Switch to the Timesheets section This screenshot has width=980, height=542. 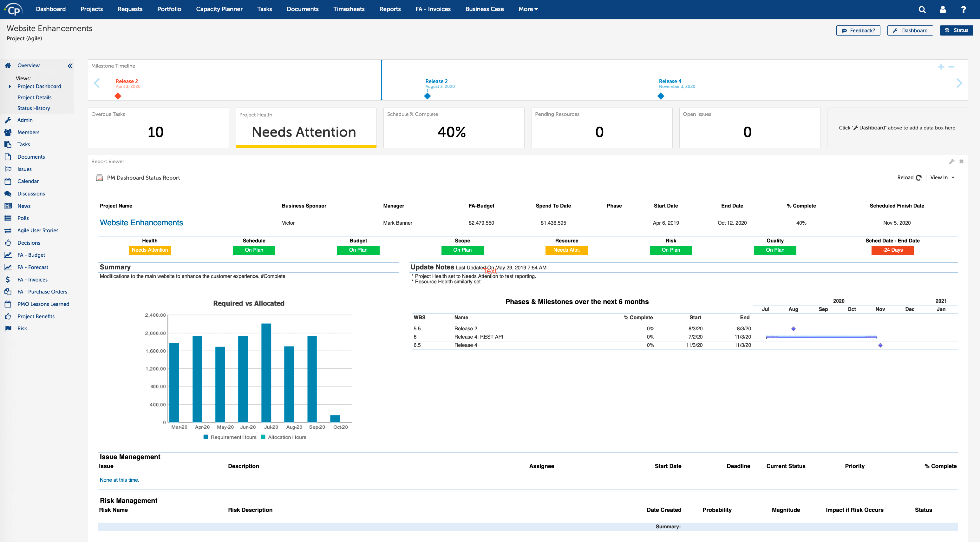[x=349, y=9]
